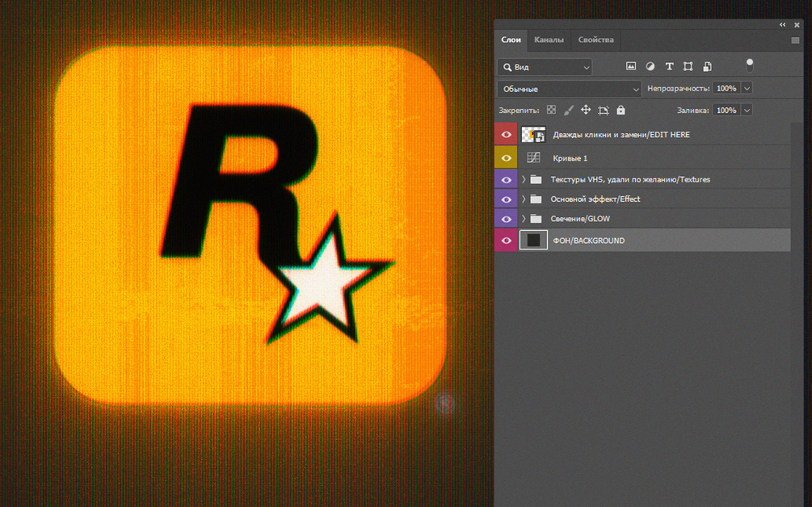Screen dimensions: 812x507
Task: Open the Непрозрачность slider dropdown arrow
Action: [x=747, y=89]
